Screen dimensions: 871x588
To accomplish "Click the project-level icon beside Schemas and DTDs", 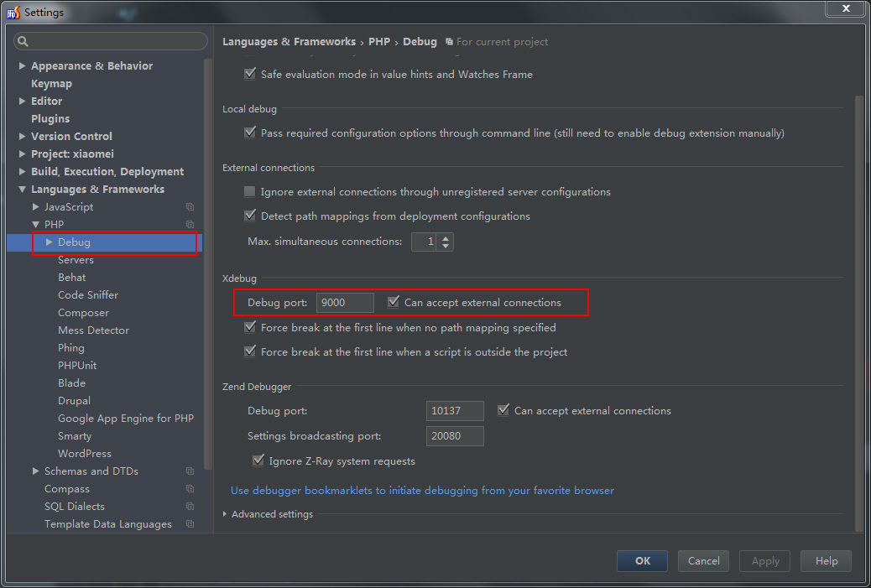I will coord(190,471).
